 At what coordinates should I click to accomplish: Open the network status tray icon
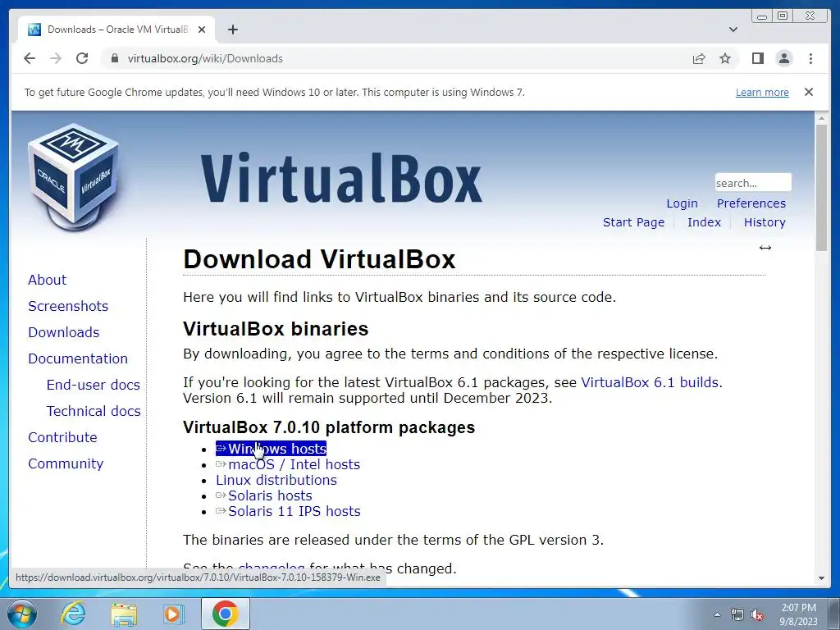pos(737,614)
